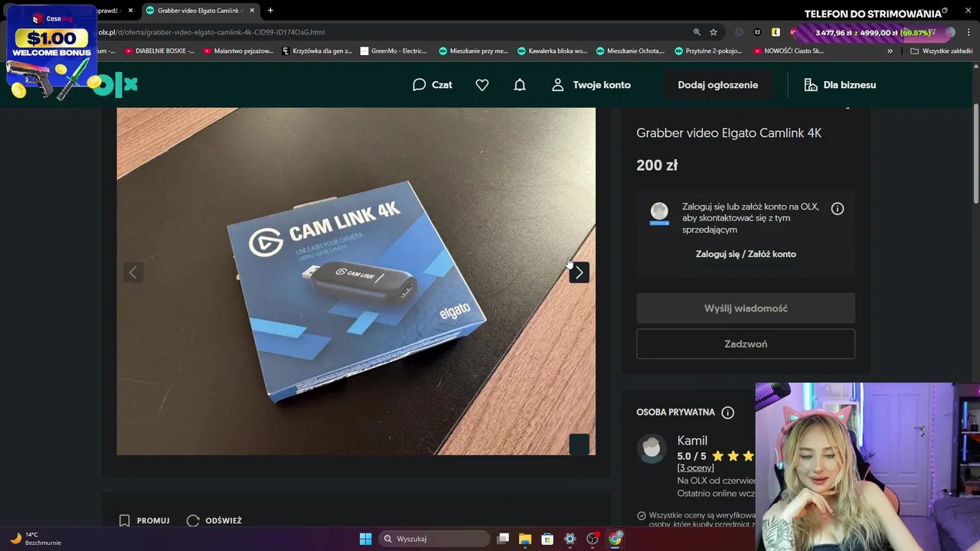
Task: Open GreenMo - Electric bookmark
Action: [x=394, y=51]
